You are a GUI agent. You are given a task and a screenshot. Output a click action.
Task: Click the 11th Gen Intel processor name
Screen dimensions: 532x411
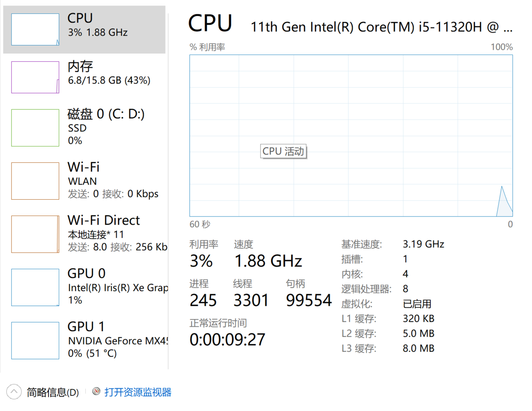coord(381,27)
